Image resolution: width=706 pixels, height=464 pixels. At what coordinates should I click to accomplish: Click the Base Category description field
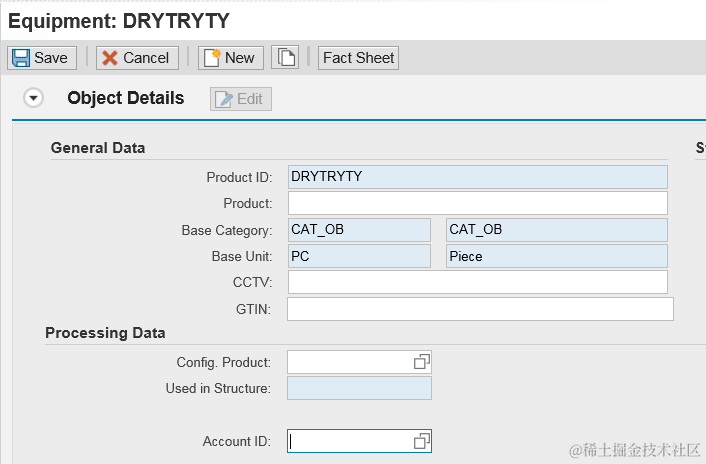[556, 230]
